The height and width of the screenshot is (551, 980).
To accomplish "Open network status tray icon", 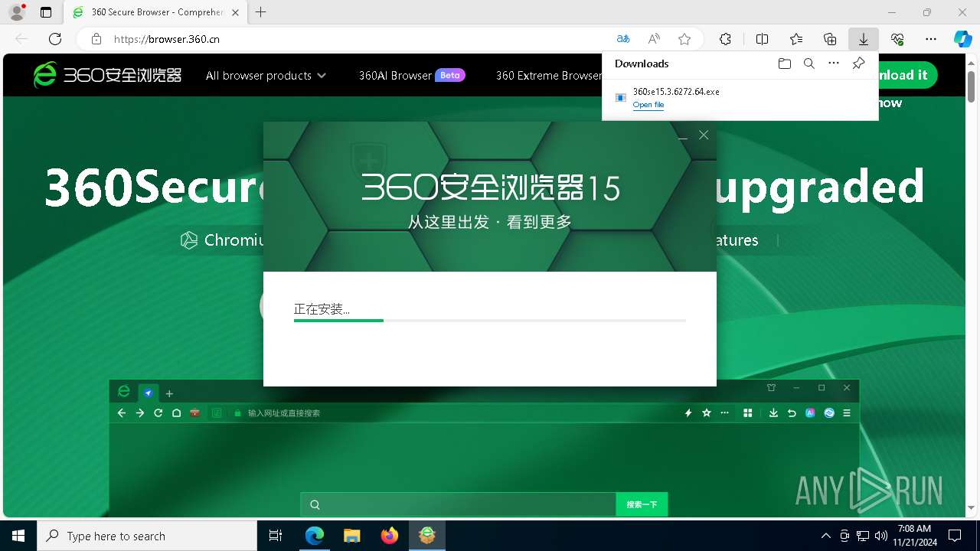I will coord(863,536).
